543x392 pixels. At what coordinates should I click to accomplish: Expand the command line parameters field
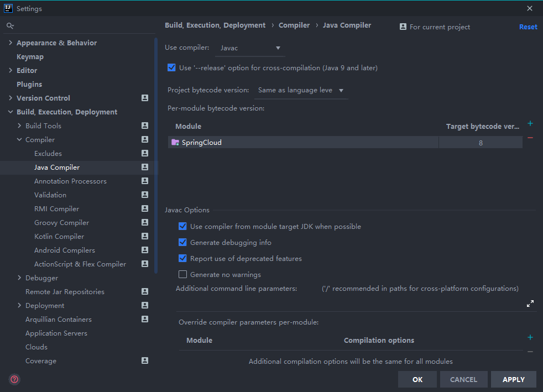[530, 304]
